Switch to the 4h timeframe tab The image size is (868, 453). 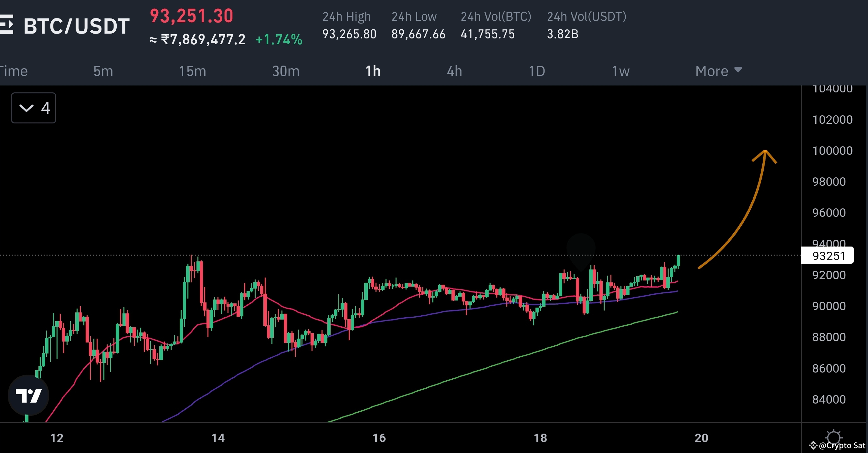454,71
